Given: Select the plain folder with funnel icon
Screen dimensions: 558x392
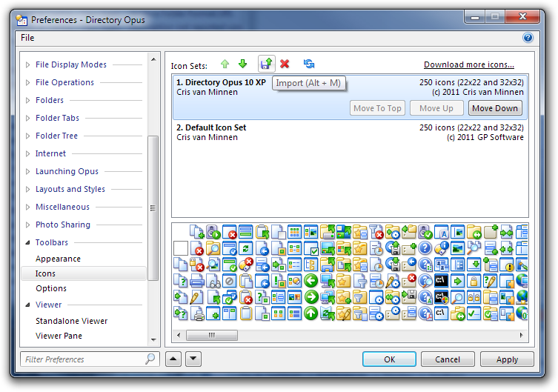Looking at the screenshot, I should tap(360, 297).
